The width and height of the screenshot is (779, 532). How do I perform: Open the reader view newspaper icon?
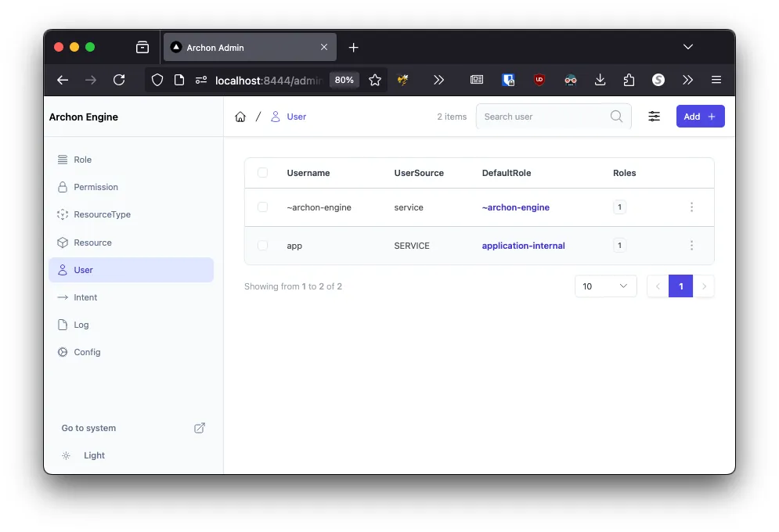[477, 79]
